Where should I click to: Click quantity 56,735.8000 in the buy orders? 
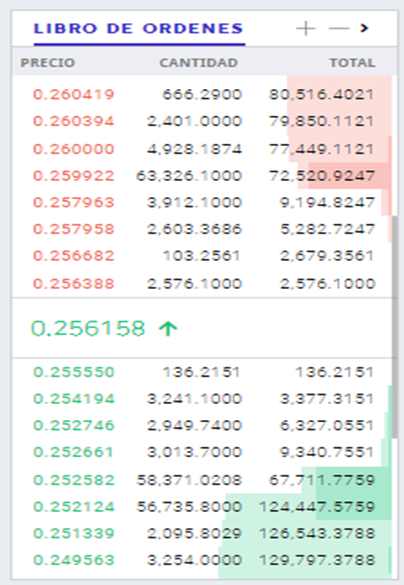click(x=189, y=507)
